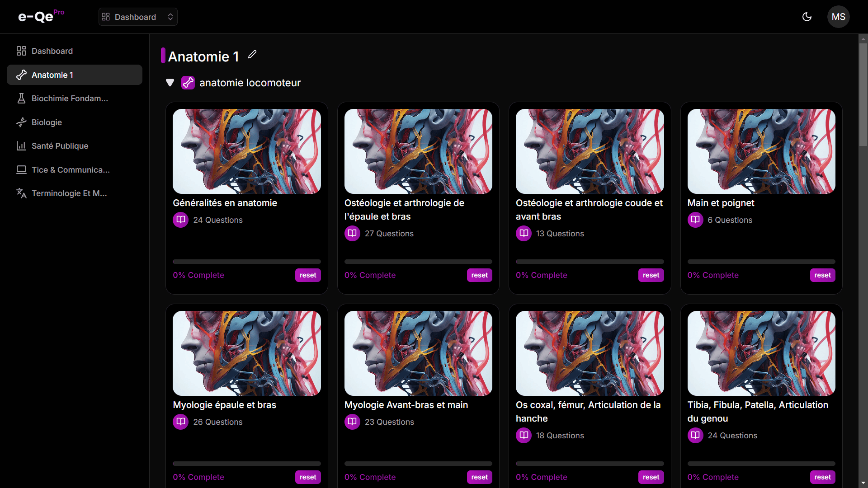The image size is (868, 488).
Task: Click Tice & Communica... laptop icon in sidebar
Action: [x=21, y=170]
